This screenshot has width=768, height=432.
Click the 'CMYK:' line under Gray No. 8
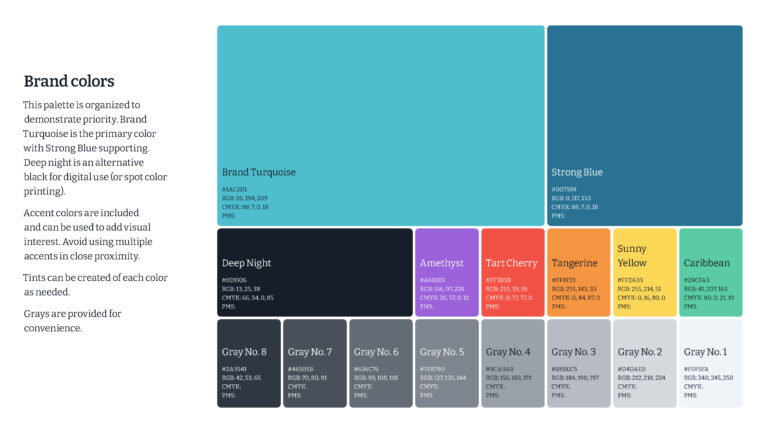click(x=231, y=386)
